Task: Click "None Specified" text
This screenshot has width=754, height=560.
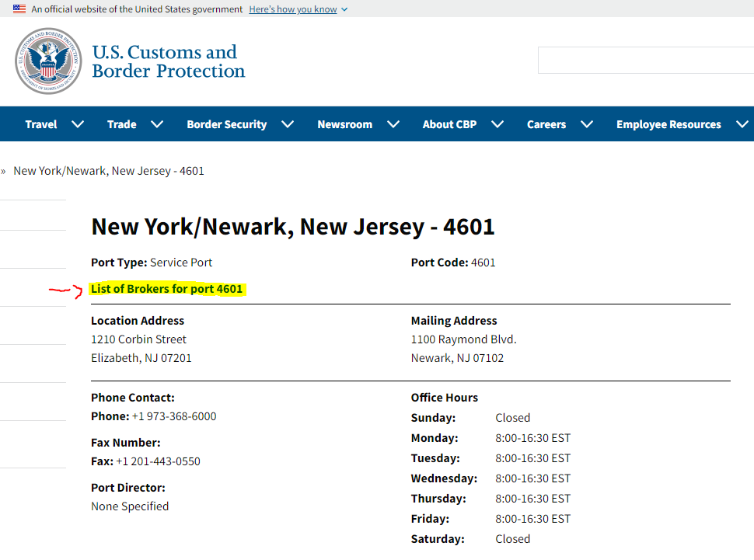Action: [x=130, y=506]
